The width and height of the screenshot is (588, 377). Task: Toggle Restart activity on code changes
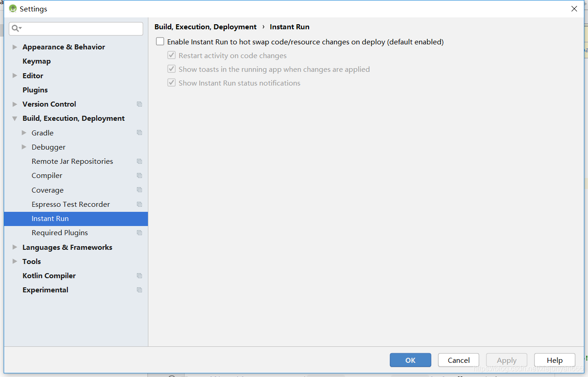(172, 55)
